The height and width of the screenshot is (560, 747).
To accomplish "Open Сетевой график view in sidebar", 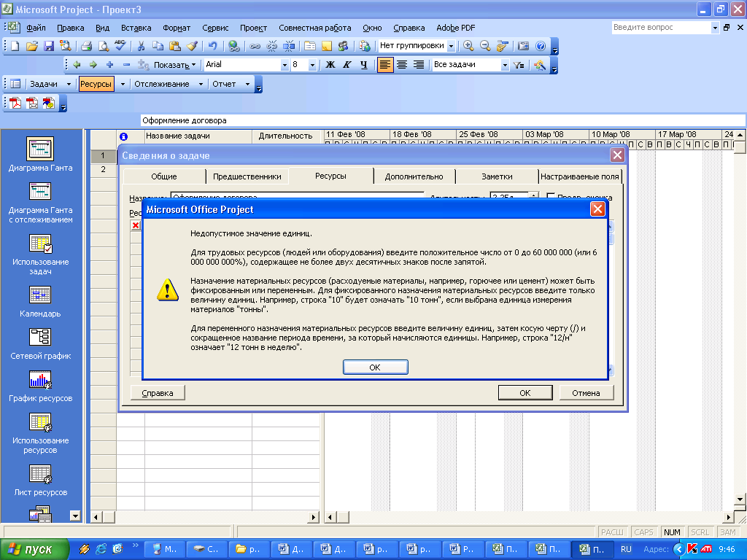I will (40, 343).
